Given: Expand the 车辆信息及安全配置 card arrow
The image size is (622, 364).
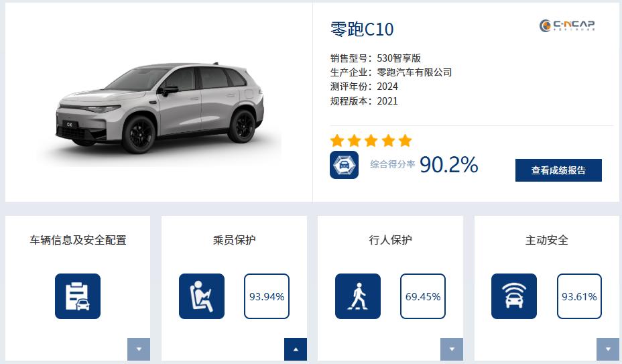Looking at the screenshot, I should point(139,349).
